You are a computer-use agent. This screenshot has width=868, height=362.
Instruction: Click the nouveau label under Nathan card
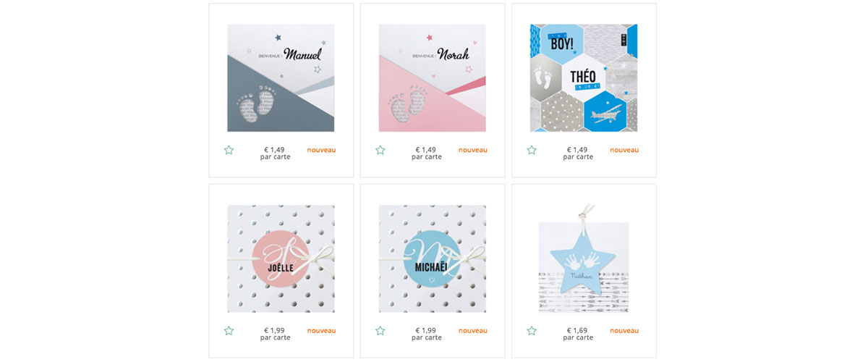click(x=624, y=331)
